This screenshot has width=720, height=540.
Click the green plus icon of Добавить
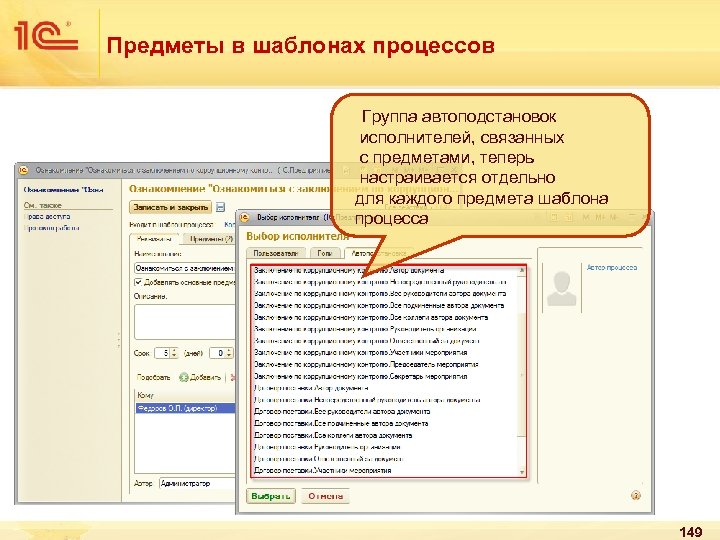point(184,377)
